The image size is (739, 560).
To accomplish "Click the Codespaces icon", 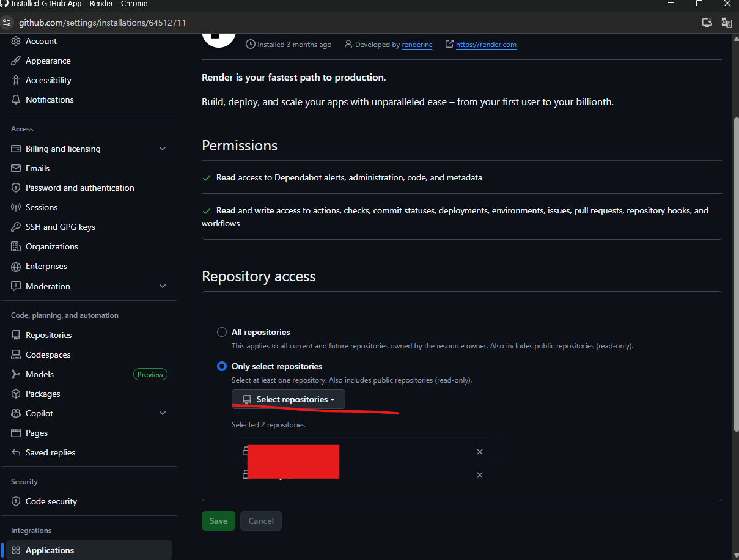I will [16, 355].
